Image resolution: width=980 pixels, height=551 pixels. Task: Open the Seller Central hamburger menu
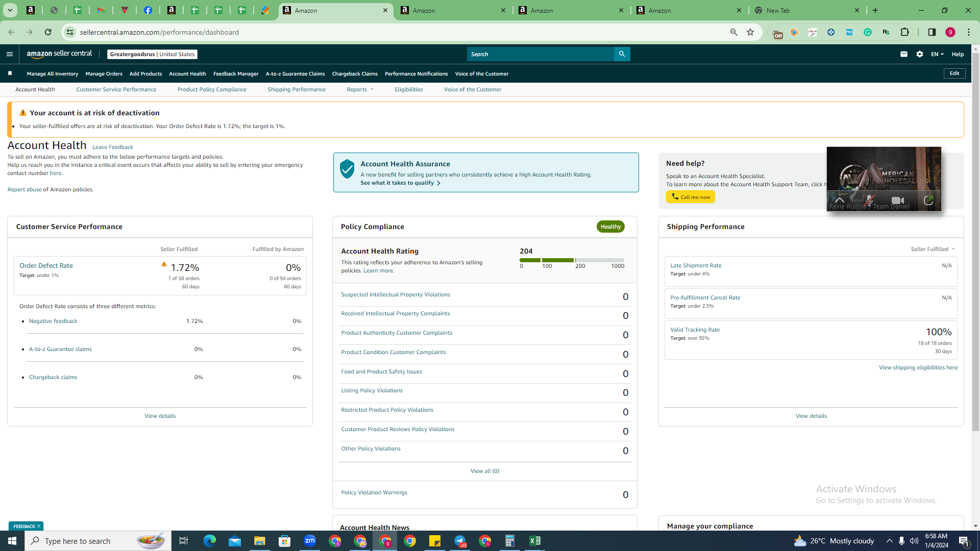tap(10, 54)
